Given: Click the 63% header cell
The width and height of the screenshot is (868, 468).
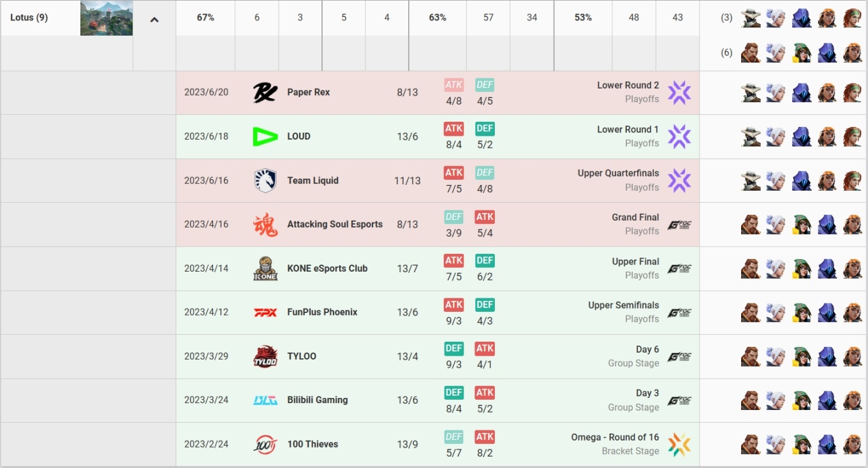Looking at the screenshot, I should (x=438, y=18).
